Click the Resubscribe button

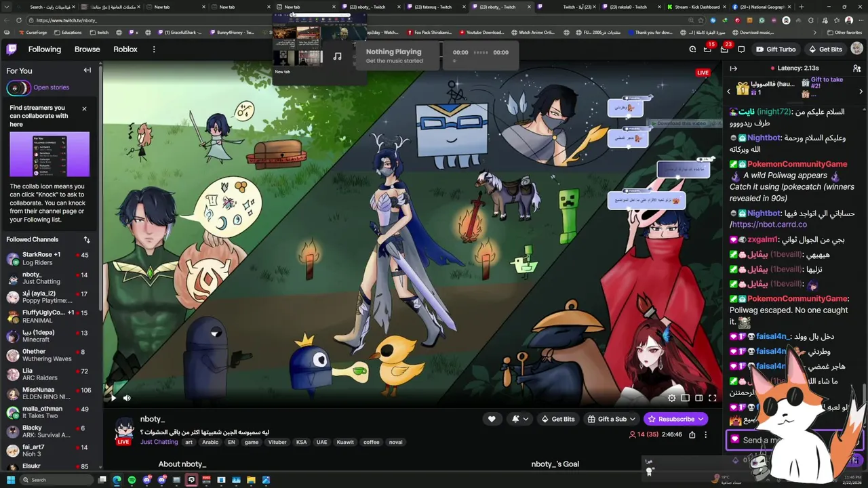(x=675, y=419)
